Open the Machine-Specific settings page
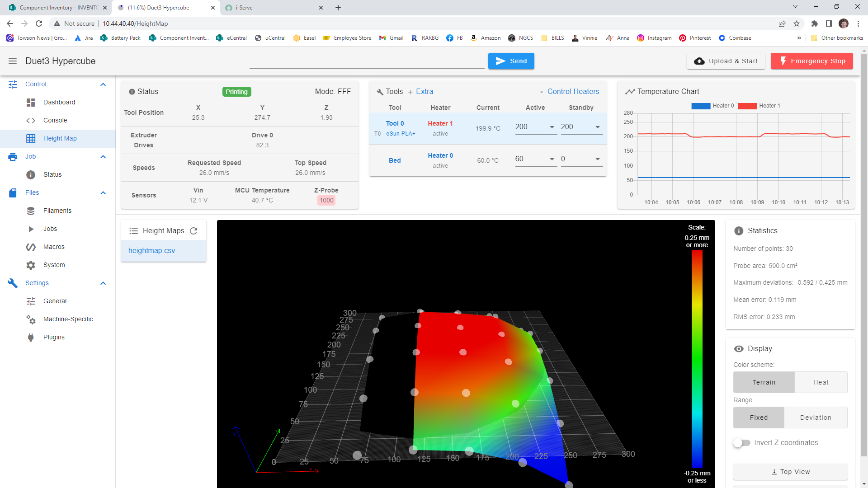The image size is (868, 488). [x=58, y=319]
